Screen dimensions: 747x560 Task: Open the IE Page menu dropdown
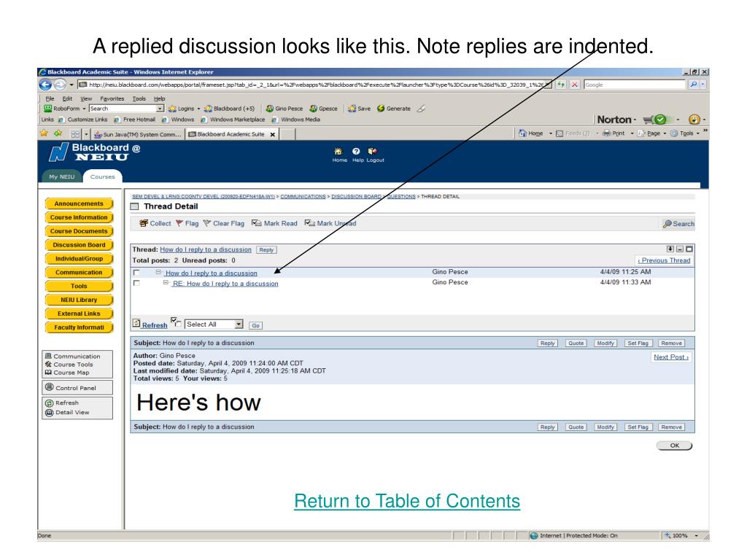pos(651,133)
